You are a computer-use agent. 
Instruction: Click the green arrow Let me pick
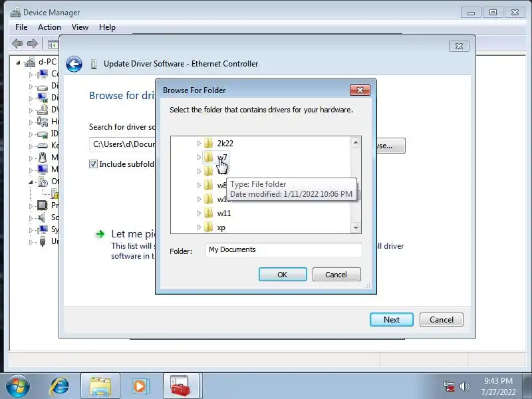(100, 234)
